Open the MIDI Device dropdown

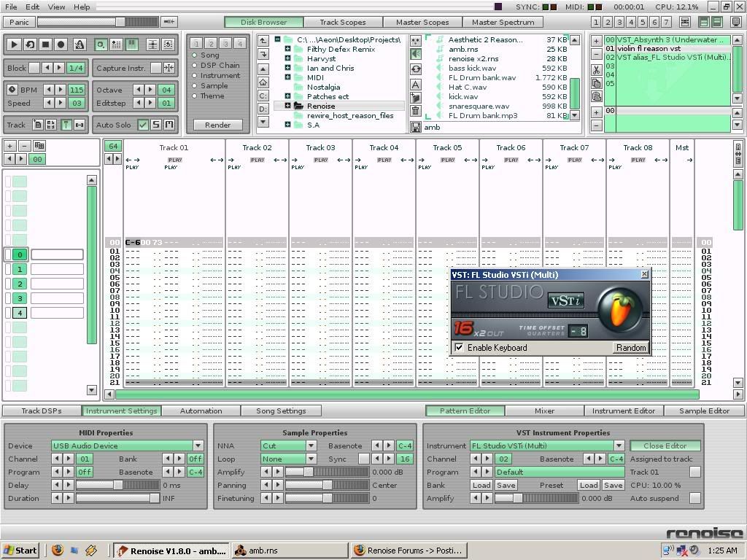coord(198,446)
